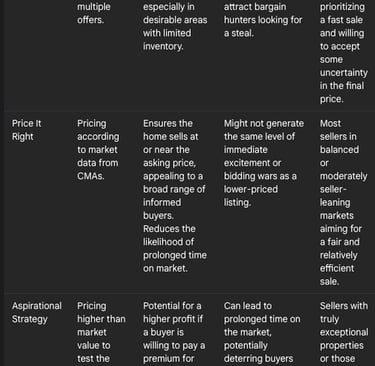Click the word 'CMAs.' in description column
This screenshot has height=366, width=375.
[91, 176]
